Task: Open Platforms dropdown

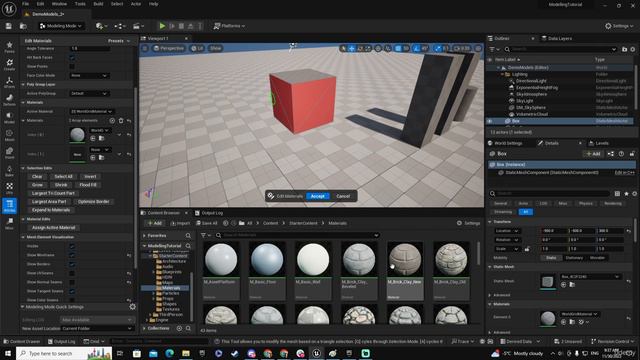Action: point(229,26)
